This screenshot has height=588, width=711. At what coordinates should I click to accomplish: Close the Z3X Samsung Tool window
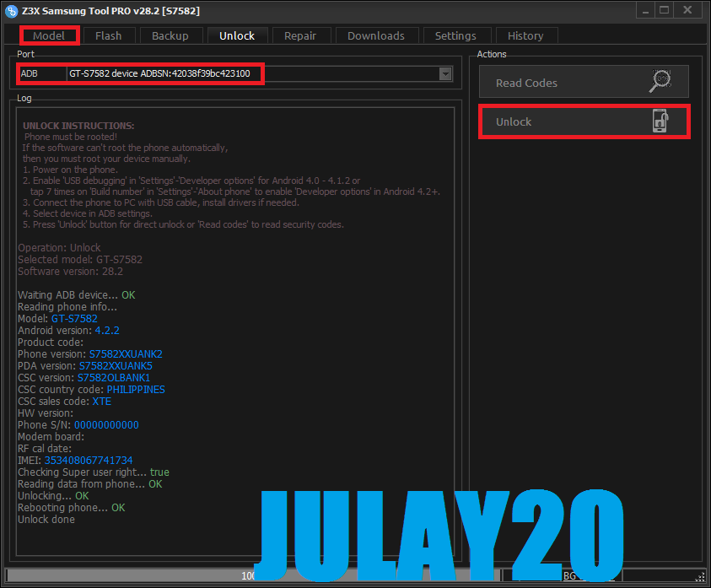coord(687,10)
